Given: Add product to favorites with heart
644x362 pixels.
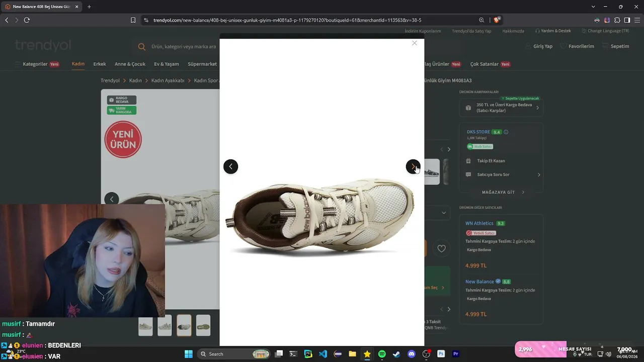Looking at the screenshot, I should click(x=441, y=248).
